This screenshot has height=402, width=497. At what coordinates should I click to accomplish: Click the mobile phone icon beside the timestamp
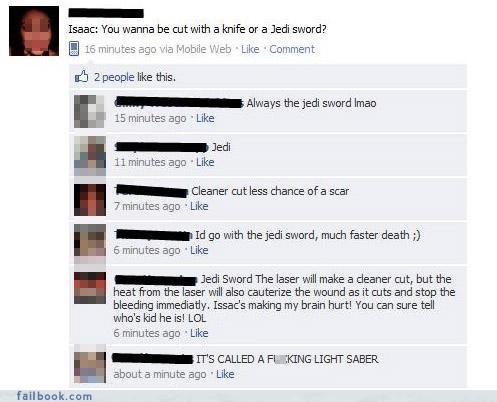pyautogui.click(x=74, y=49)
